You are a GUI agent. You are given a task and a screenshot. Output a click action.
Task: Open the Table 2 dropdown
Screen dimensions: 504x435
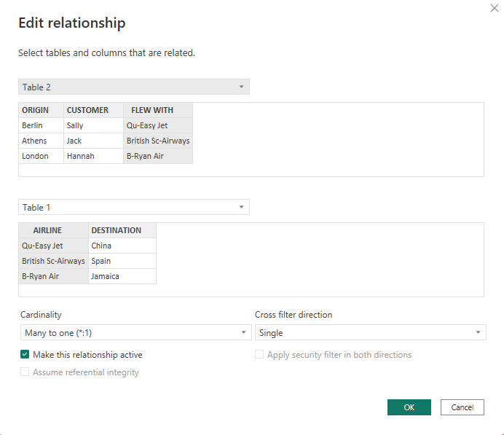[x=133, y=87]
